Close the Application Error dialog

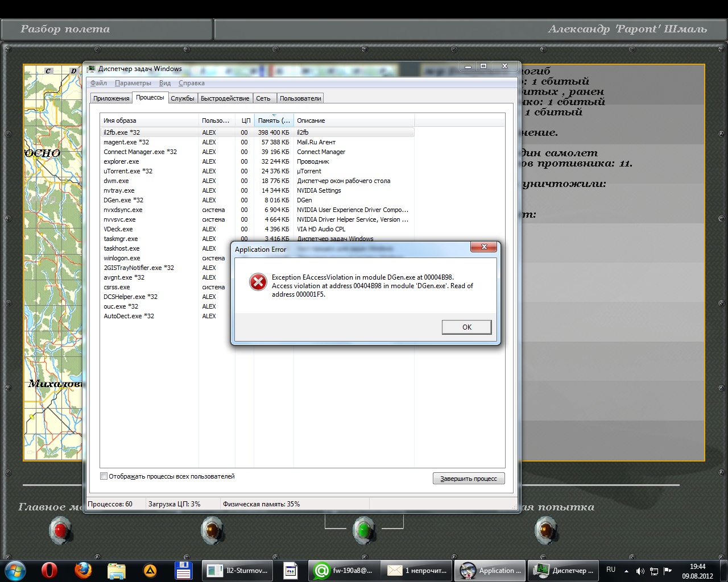(484, 247)
